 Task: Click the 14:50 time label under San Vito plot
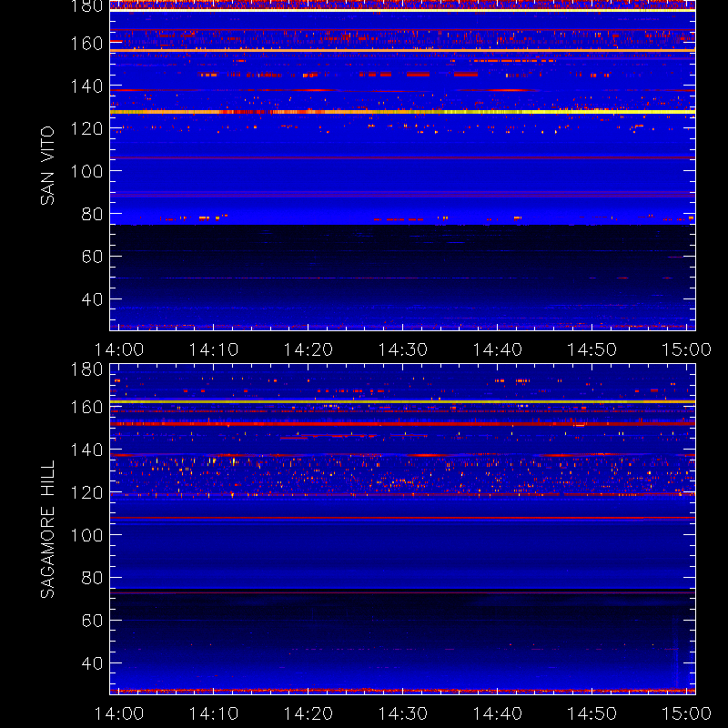coord(592,349)
